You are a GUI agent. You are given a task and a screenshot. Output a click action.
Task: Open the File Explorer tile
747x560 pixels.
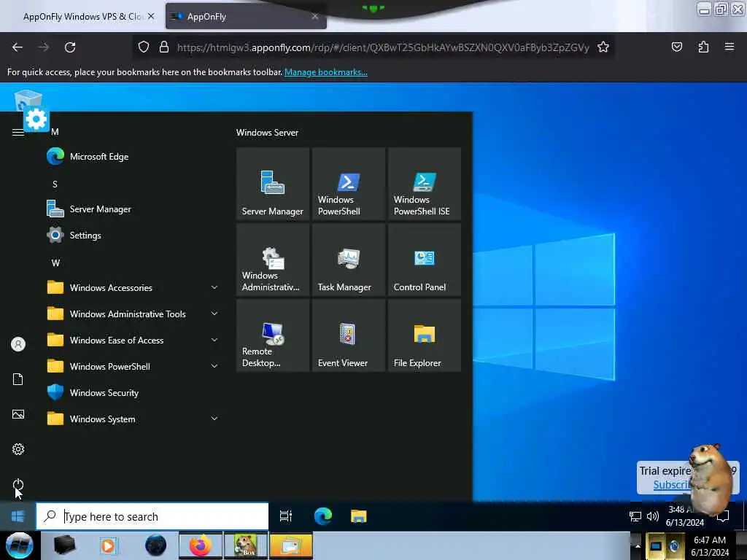pos(425,335)
